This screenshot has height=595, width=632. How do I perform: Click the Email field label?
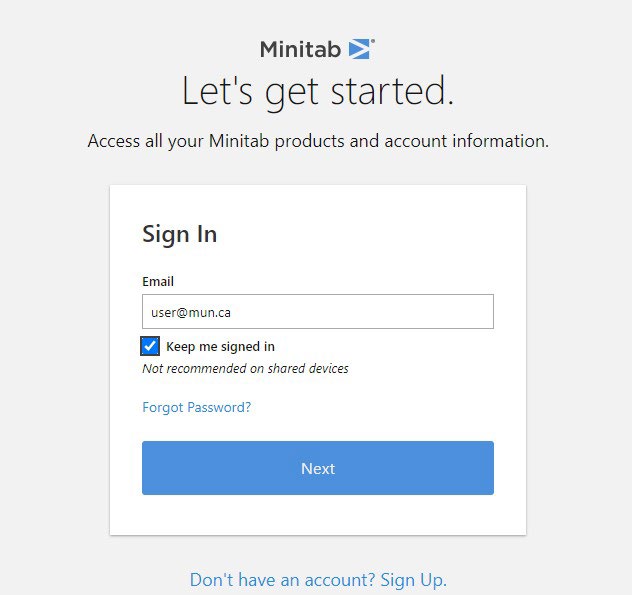point(158,281)
